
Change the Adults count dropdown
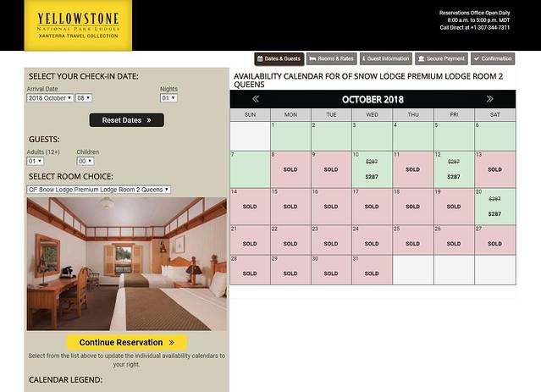click(35, 161)
